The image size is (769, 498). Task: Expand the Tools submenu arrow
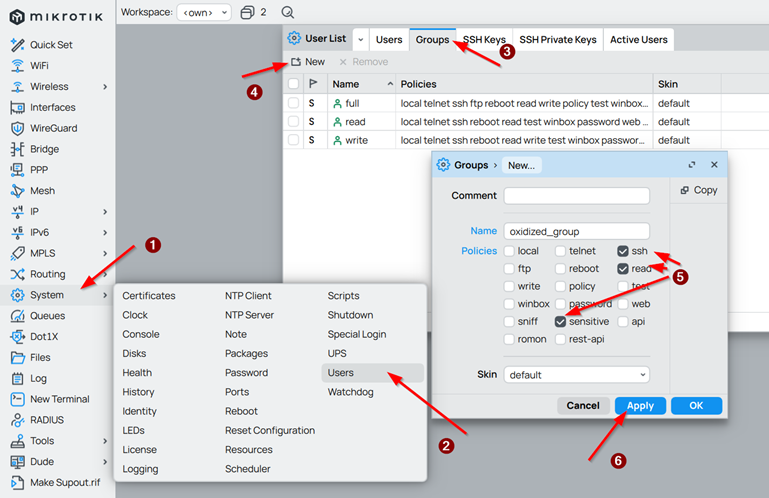point(105,441)
